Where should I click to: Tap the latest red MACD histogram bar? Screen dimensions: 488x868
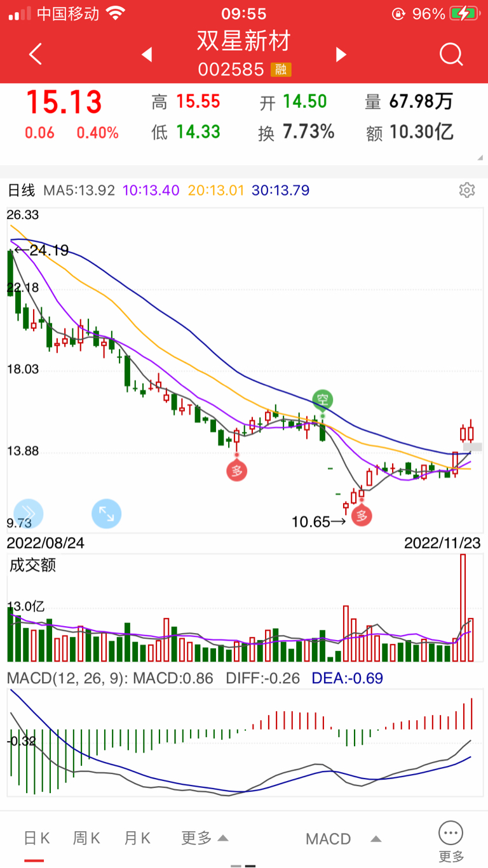(x=472, y=714)
